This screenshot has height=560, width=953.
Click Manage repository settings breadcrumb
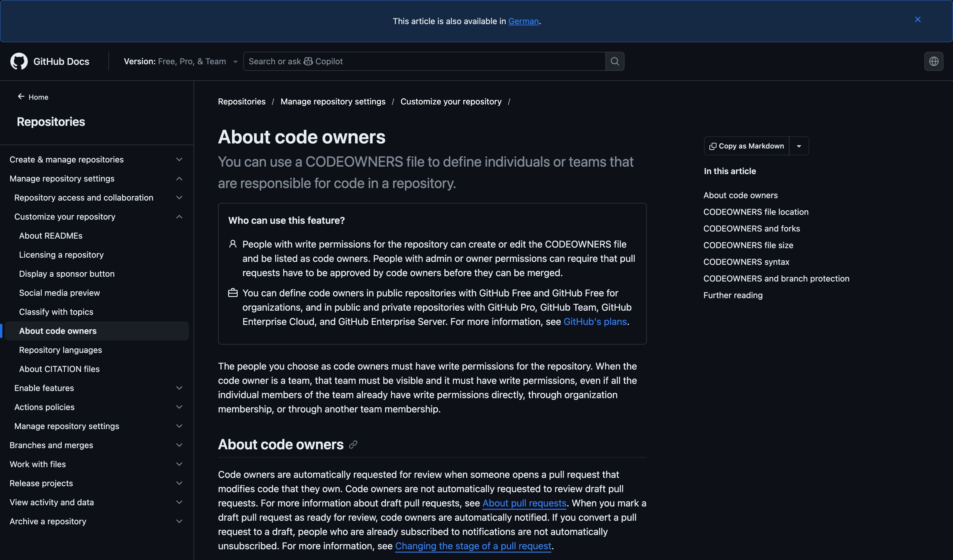(x=333, y=102)
